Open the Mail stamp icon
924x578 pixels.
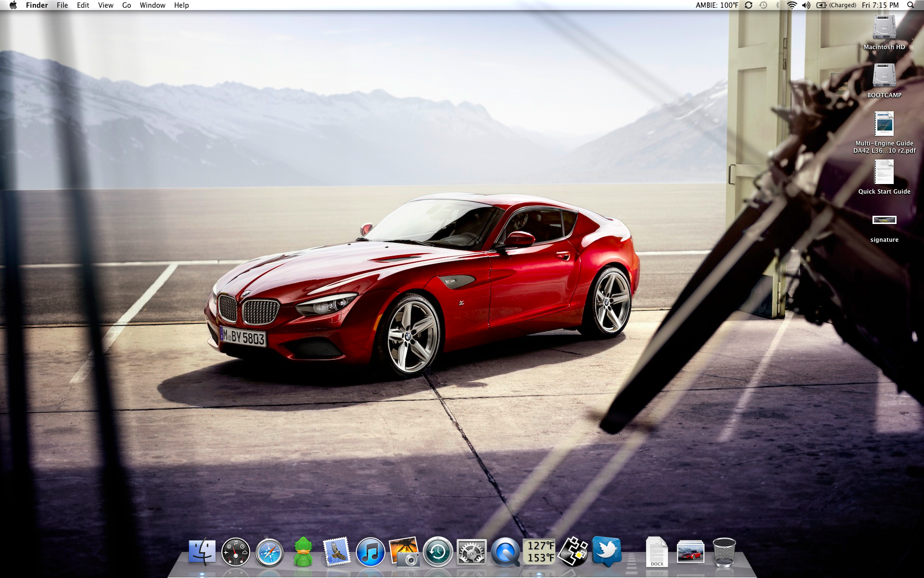[336, 552]
